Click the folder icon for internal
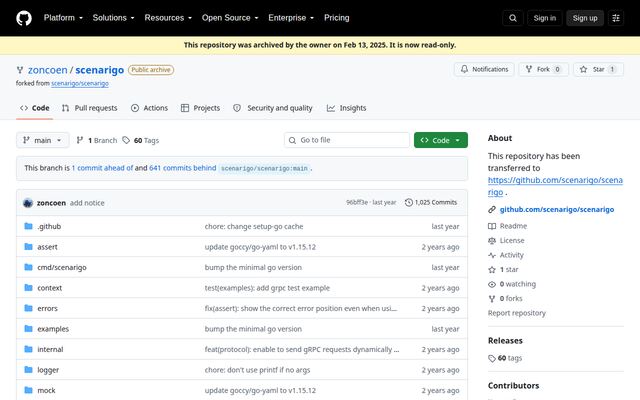 pos(28,349)
